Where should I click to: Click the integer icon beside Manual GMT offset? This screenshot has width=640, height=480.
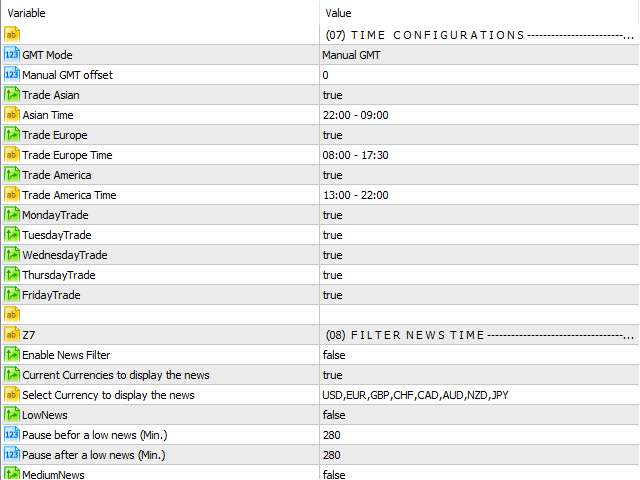(x=12, y=75)
